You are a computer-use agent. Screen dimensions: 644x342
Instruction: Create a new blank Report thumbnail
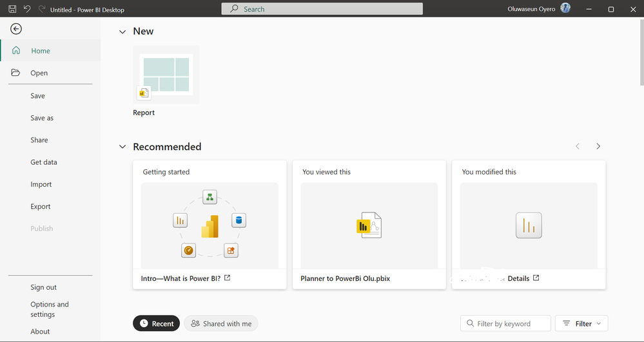click(166, 75)
